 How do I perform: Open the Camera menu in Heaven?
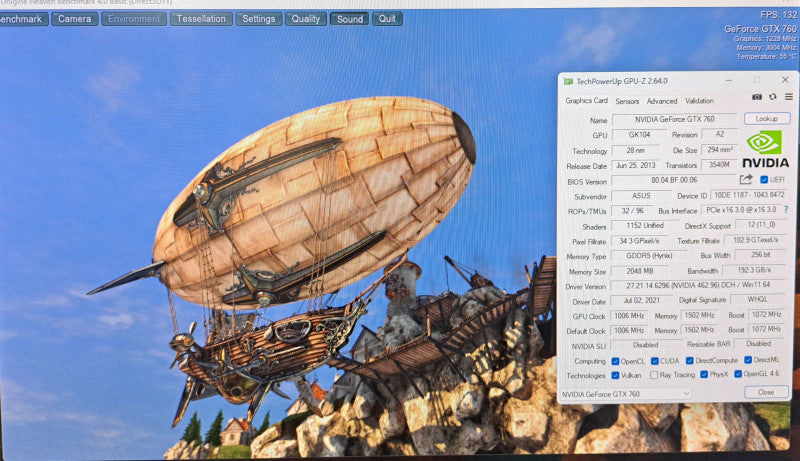74,19
